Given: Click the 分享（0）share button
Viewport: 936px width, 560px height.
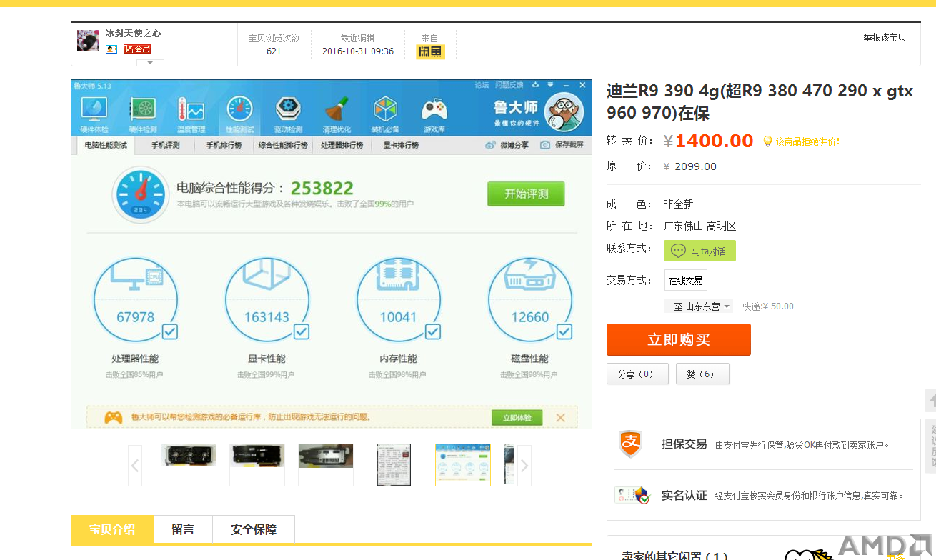Looking at the screenshot, I should pos(637,374).
